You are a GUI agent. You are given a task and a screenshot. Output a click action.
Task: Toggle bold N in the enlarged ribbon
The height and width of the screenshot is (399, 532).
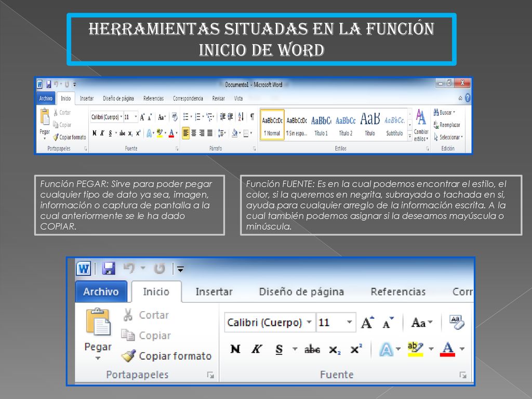pos(235,349)
